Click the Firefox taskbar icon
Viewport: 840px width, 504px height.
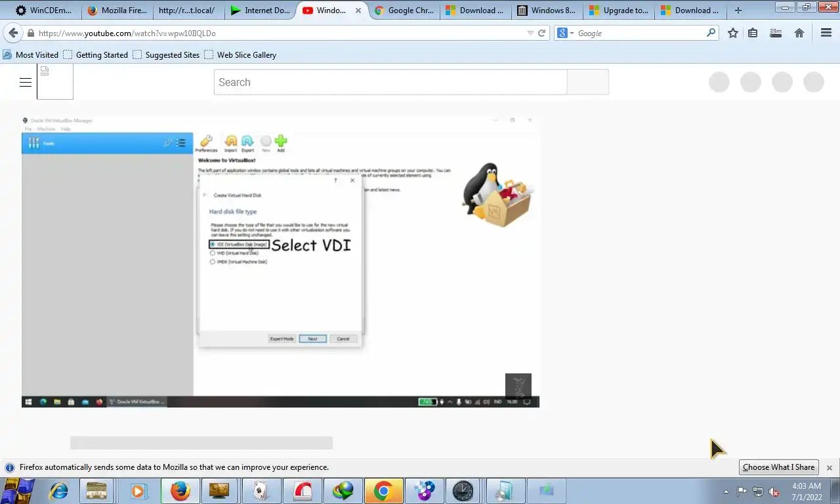(x=180, y=490)
